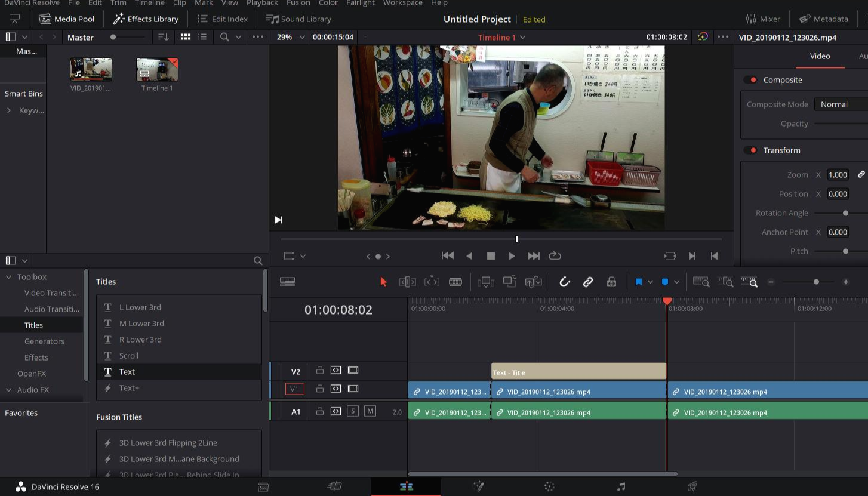Viewport: 868px width, 496px height.
Task: Toggle timeline Snapping magnet icon
Action: pos(564,282)
